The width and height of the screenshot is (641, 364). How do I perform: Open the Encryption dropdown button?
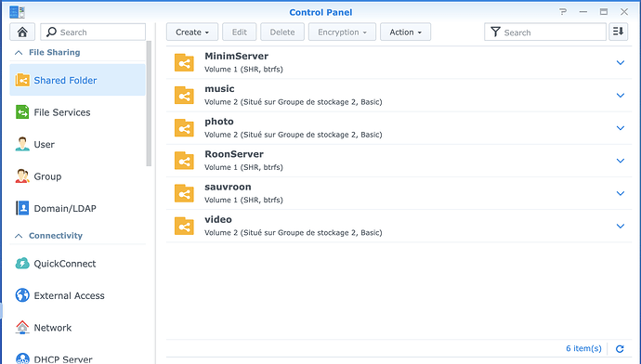coord(342,32)
